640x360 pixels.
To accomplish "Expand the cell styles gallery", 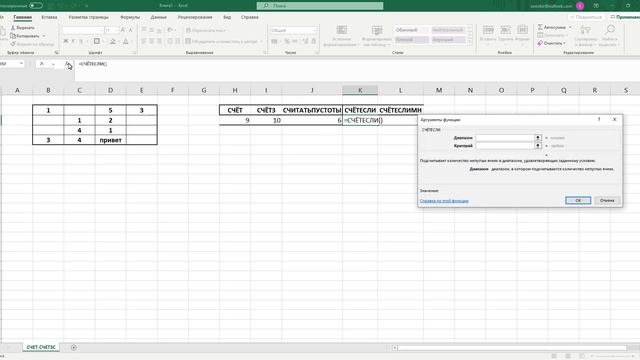I will (x=470, y=41).
